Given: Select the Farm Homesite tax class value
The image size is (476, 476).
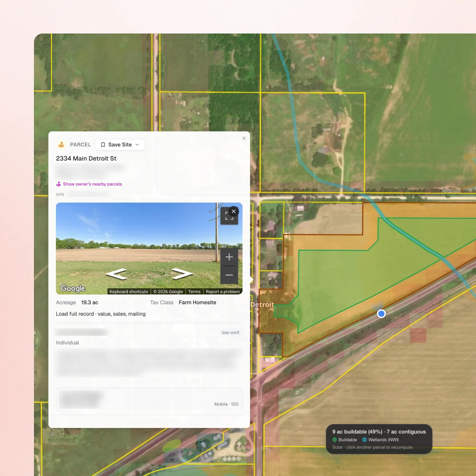Looking at the screenshot, I should 197,303.
